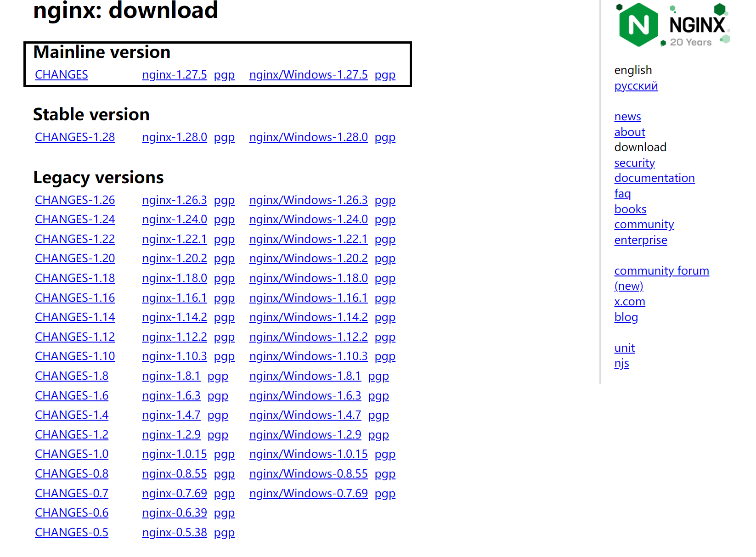756x557 pixels.
Task: Click the NGINX 20 Years logo
Action: tap(674, 25)
